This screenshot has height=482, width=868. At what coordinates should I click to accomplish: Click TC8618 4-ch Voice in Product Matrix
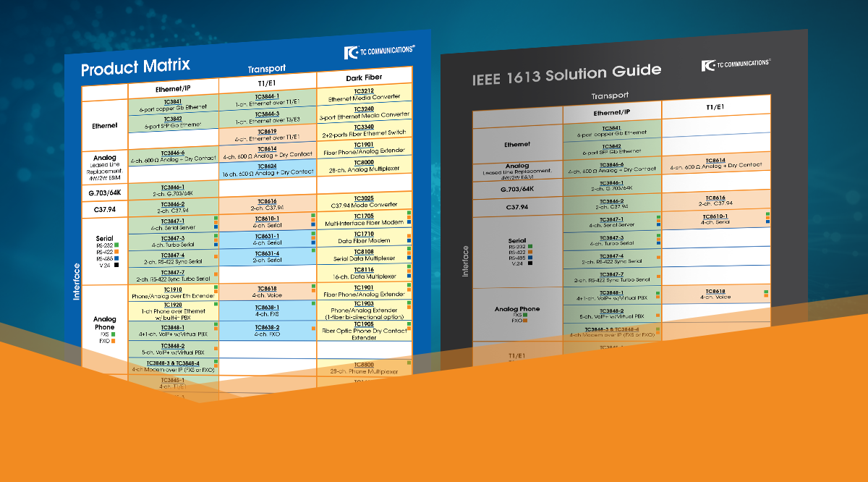267,292
